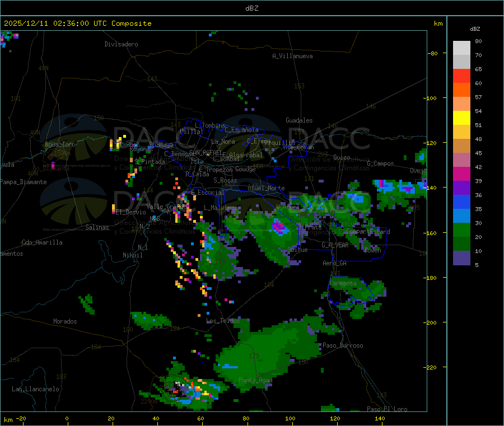The height and width of the screenshot is (426, 504).
Task: Click the white-red intense cell near 2200m
Action: (177, 386)
